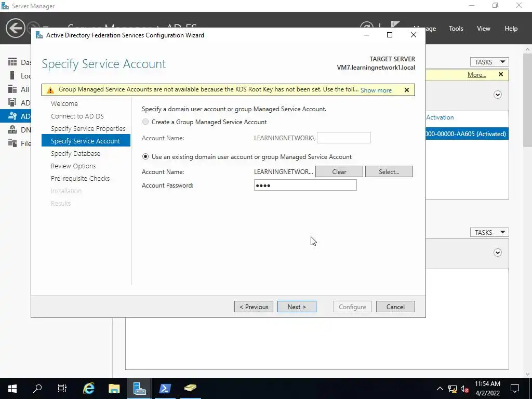532x399 pixels.
Task: Open the Tools menu
Action: [x=456, y=29]
